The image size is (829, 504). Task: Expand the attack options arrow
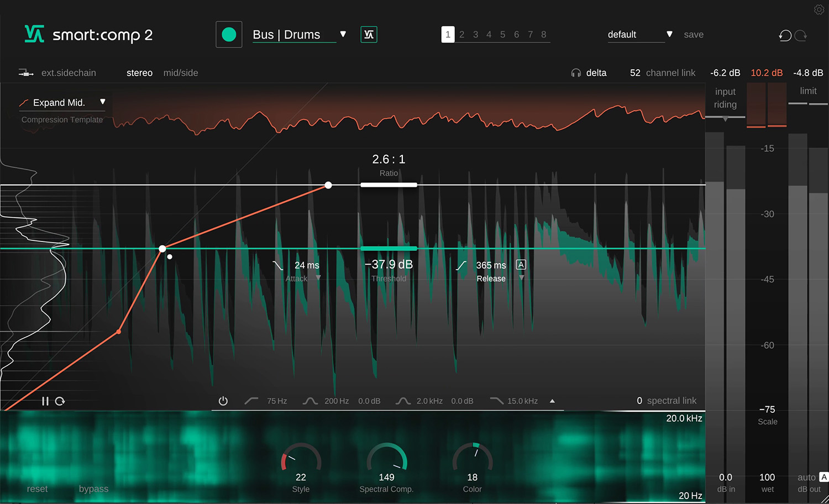pos(318,278)
